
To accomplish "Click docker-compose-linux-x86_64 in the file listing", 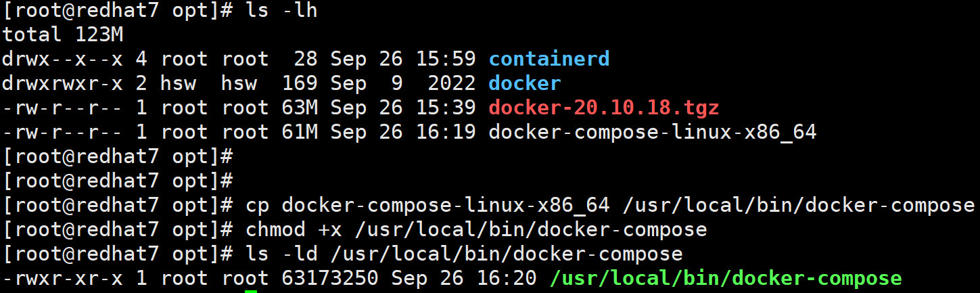I will (652, 132).
